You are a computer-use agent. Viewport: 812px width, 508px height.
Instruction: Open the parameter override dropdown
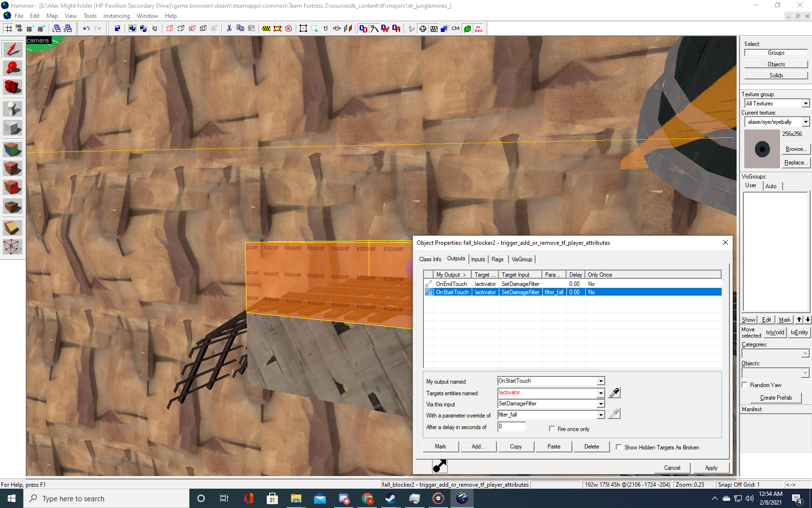click(x=601, y=415)
